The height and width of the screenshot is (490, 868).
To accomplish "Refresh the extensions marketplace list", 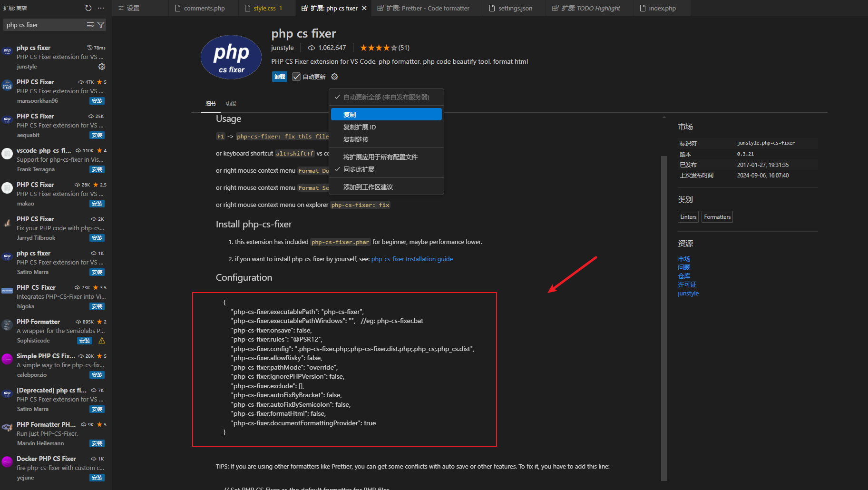I will [88, 8].
